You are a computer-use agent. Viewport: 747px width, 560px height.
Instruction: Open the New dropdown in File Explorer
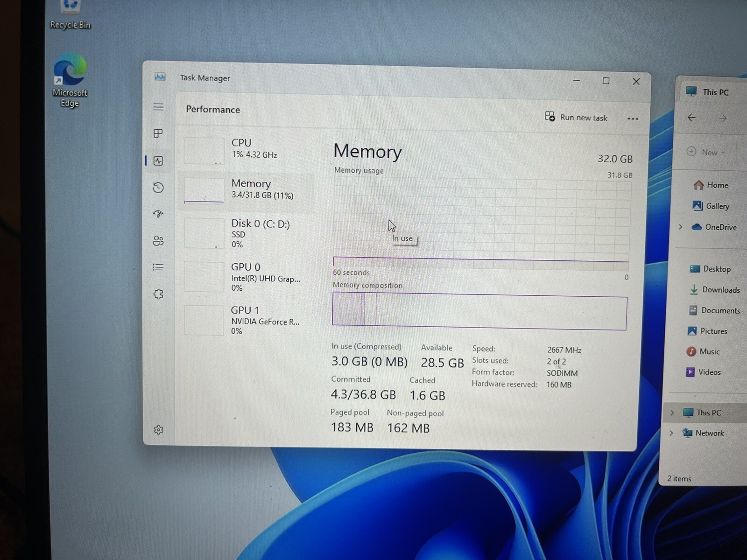click(x=706, y=152)
